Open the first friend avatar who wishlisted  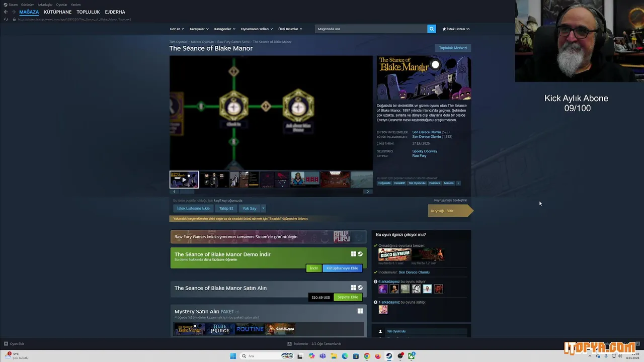point(383,289)
